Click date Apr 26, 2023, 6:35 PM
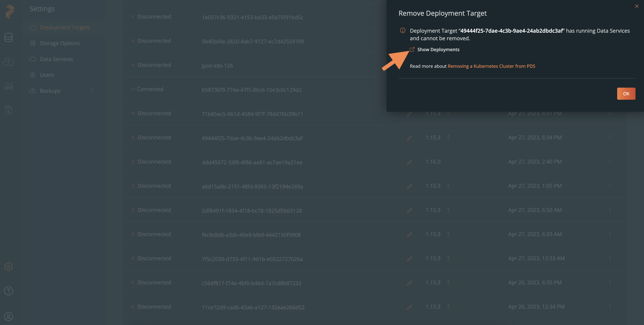 [535, 283]
